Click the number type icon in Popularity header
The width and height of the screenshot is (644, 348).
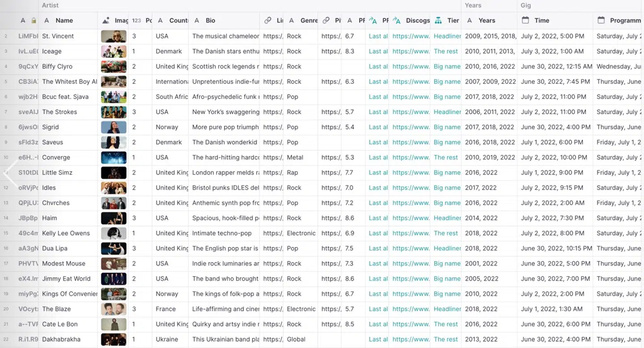[x=136, y=21]
